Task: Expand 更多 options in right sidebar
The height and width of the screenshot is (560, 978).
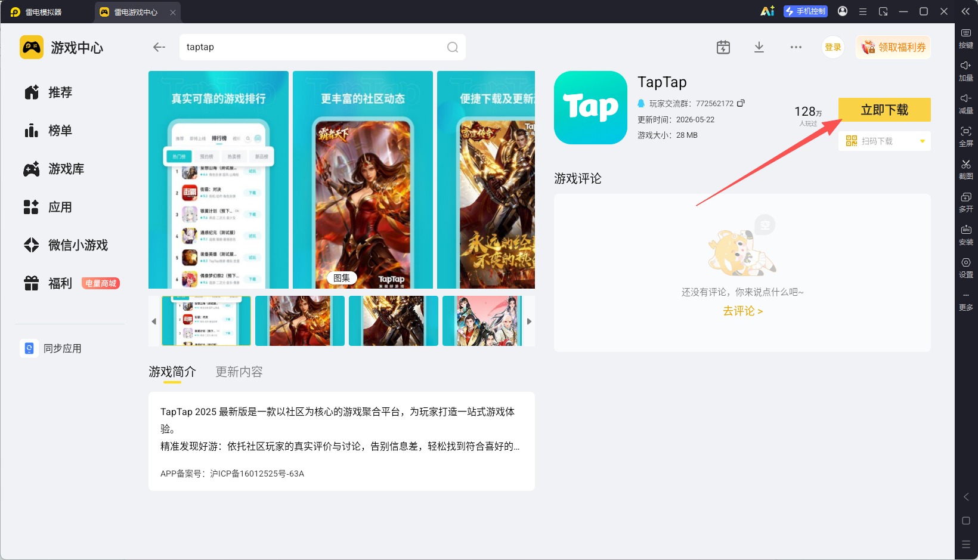Action: (965, 301)
